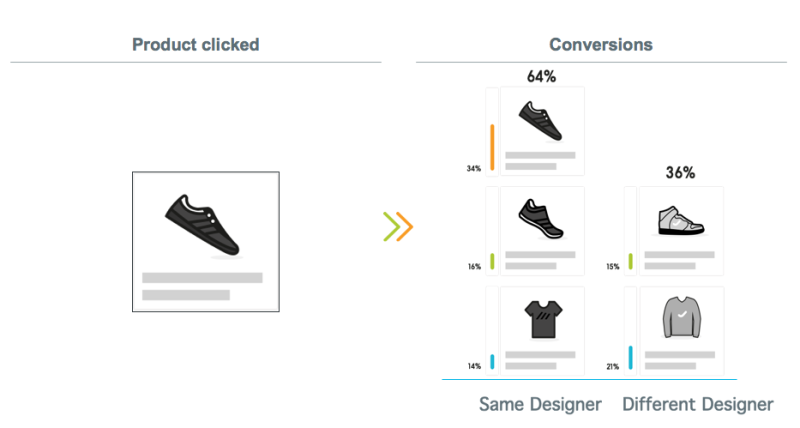Click the 64% total percentage label

(541, 76)
